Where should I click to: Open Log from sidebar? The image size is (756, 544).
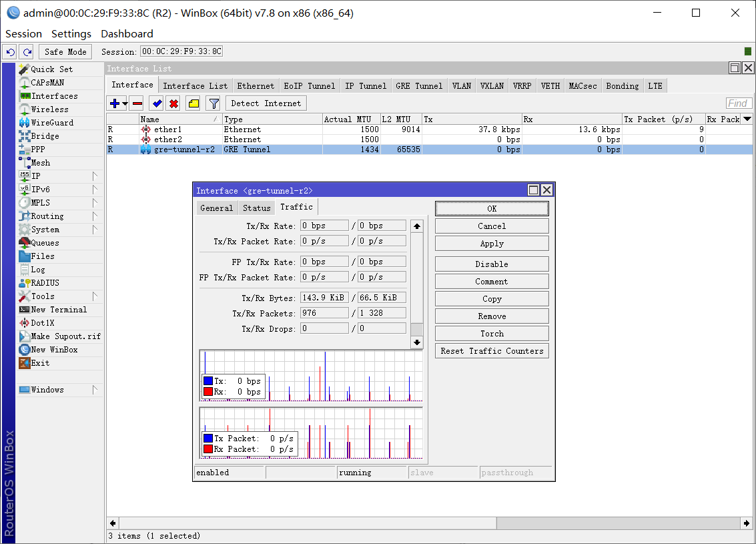[x=37, y=270]
